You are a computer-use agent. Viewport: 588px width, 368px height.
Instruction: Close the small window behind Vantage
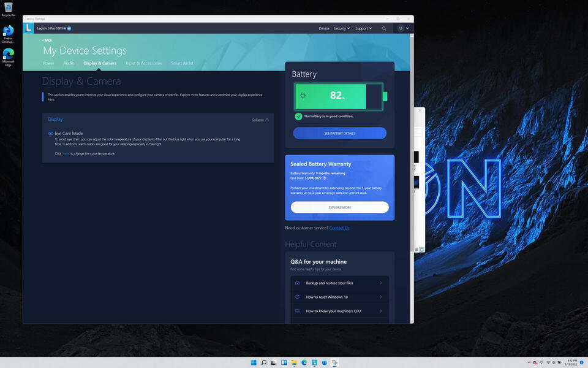point(420,110)
